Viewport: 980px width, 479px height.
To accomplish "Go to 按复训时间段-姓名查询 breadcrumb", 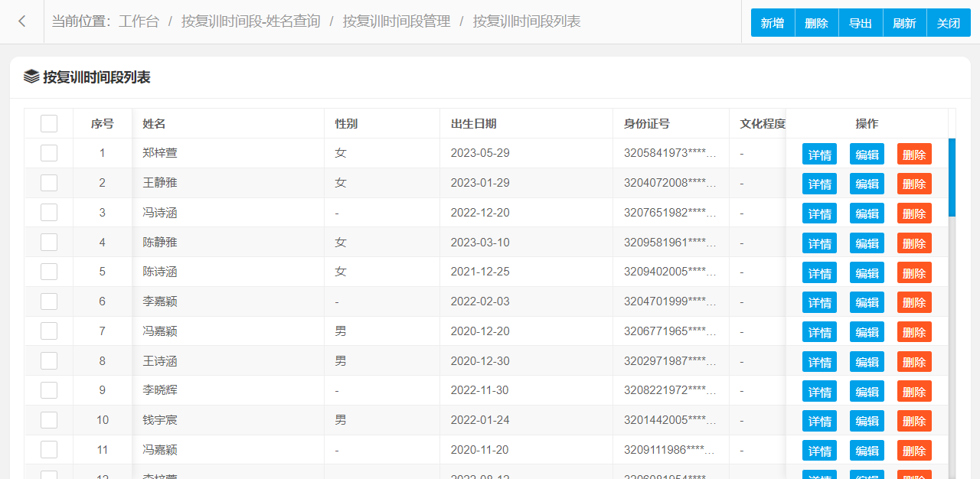I will pos(251,21).
